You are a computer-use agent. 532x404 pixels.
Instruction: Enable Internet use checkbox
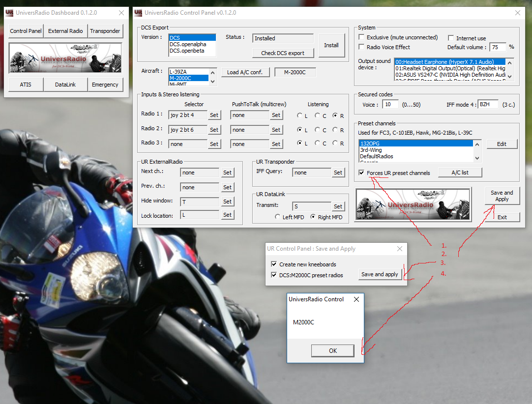pos(451,38)
